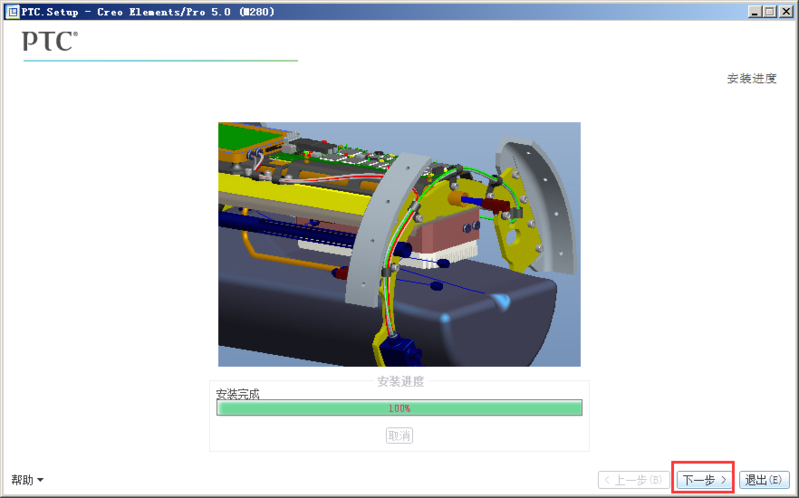Click the 安装进度 heading at top right

click(x=751, y=78)
